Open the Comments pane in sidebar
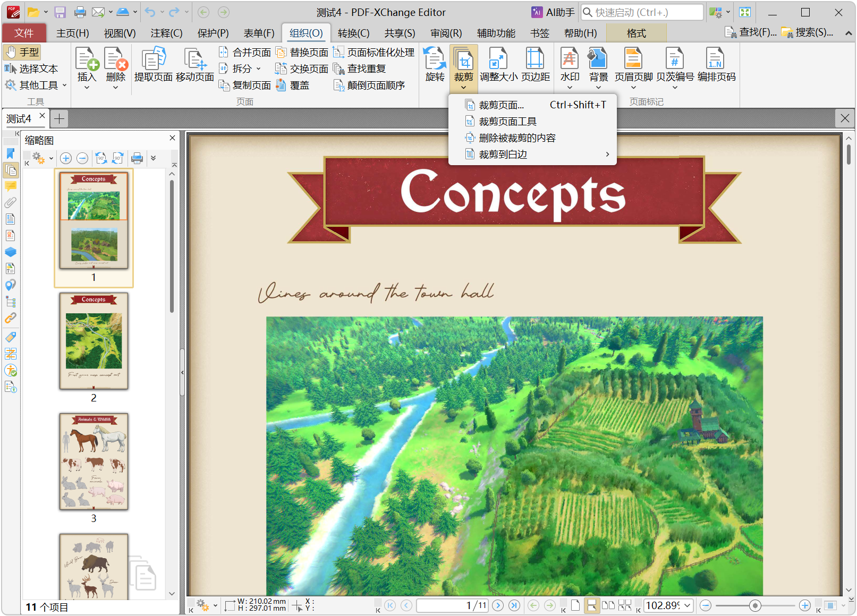This screenshot has width=857, height=616. [11, 186]
